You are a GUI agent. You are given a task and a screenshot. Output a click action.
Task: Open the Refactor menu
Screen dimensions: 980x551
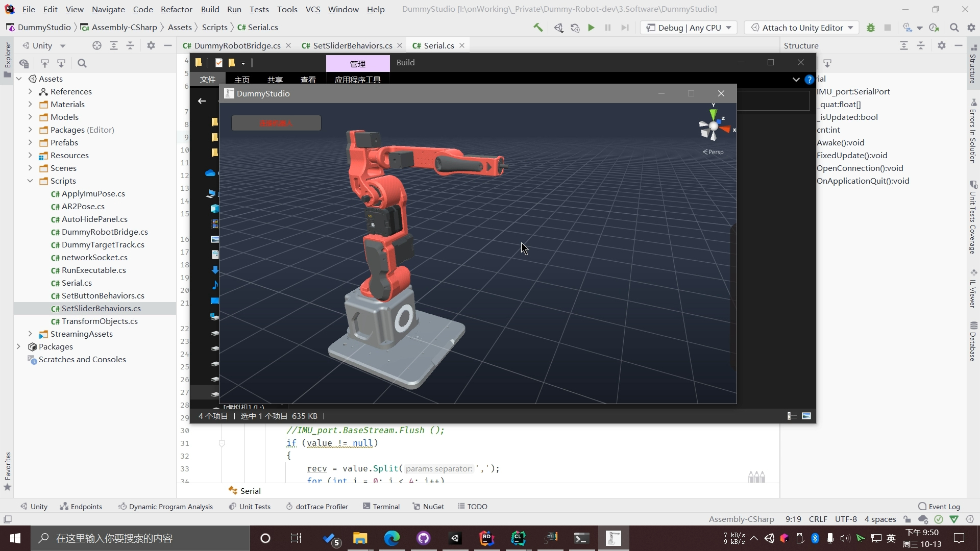coord(176,9)
